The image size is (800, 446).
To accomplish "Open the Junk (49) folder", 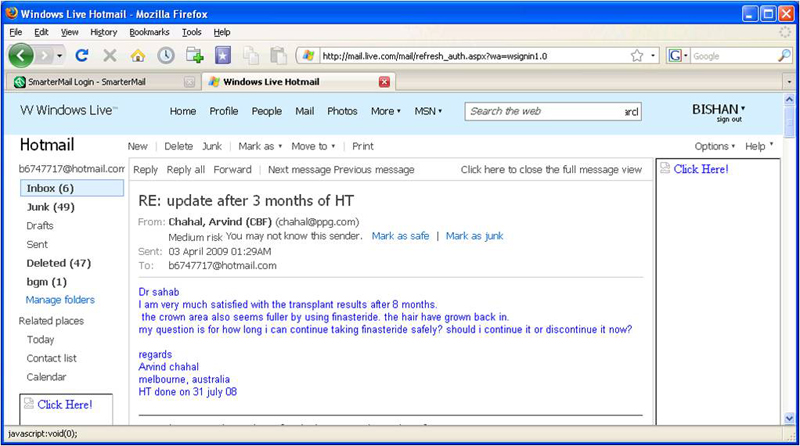I will point(51,207).
